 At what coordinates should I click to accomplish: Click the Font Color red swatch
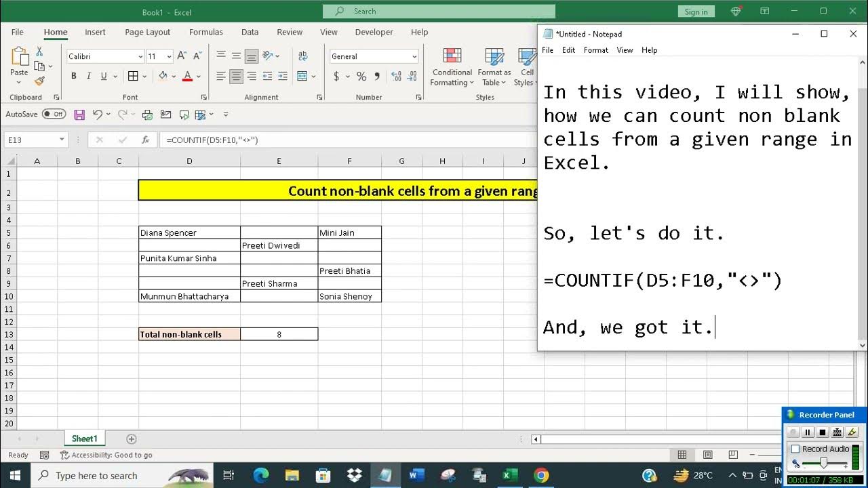coord(187,76)
